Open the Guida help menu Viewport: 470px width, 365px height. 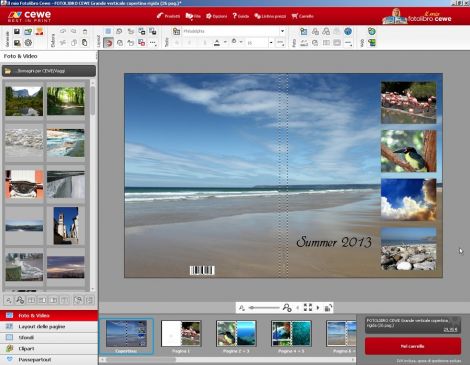tap(241, 16)
